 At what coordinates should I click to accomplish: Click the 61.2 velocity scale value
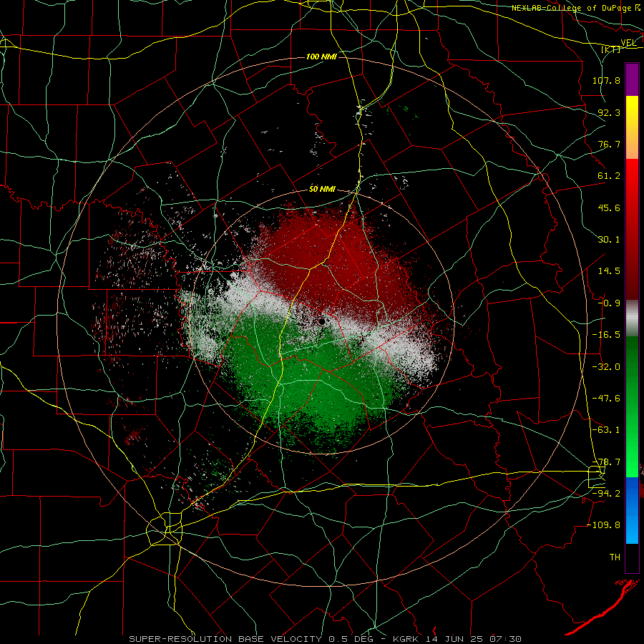point(609,176)
